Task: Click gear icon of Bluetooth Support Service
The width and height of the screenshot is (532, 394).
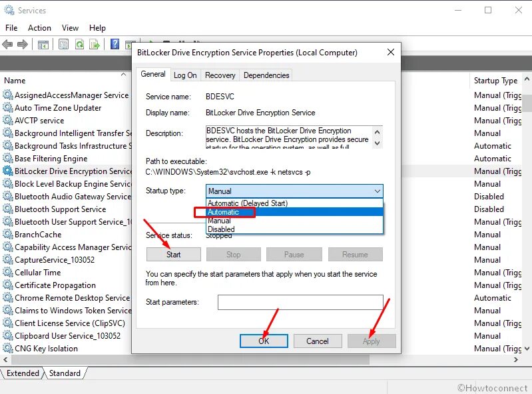Action: tap(8, 209)
